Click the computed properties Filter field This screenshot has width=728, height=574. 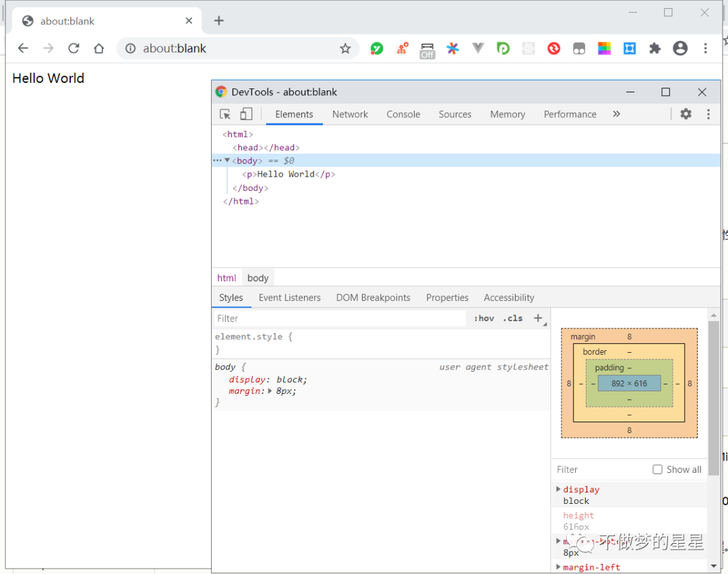(601, 469)
